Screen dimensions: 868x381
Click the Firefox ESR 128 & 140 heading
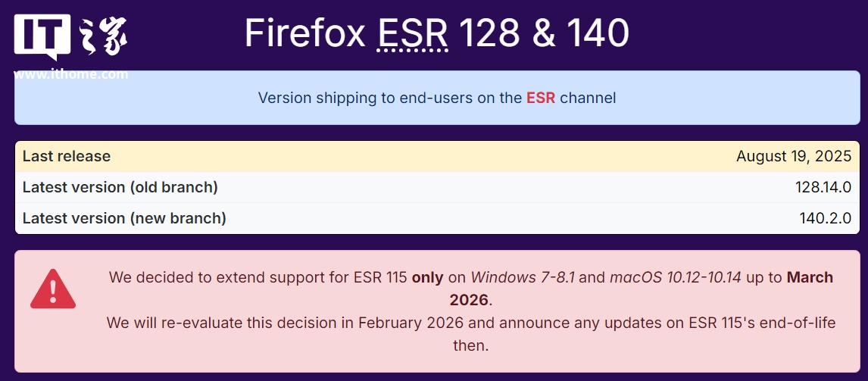[437, 33]
